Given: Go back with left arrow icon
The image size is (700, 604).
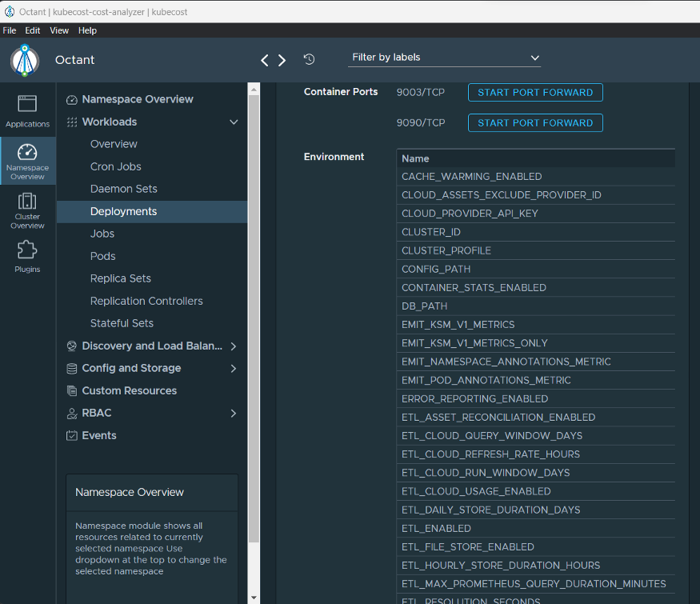Looking at the screenshot, I should pyautogui.click(x=265, y=60).
